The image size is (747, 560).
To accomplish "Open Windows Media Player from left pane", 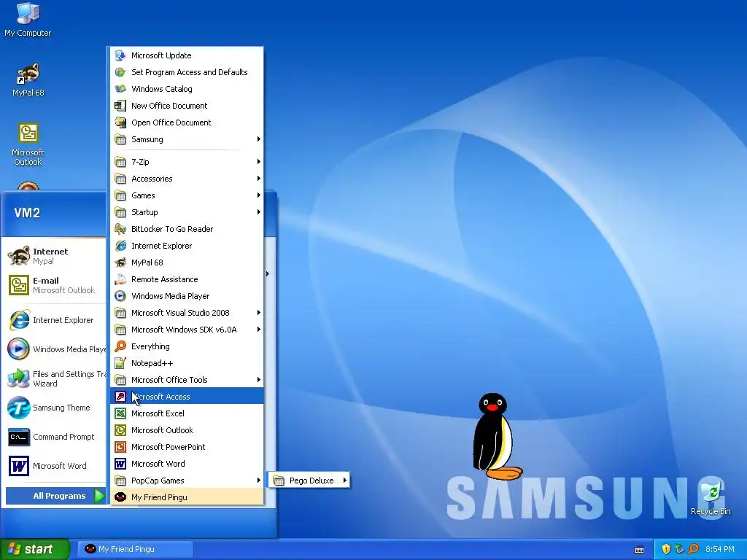I will click(55, 349).
